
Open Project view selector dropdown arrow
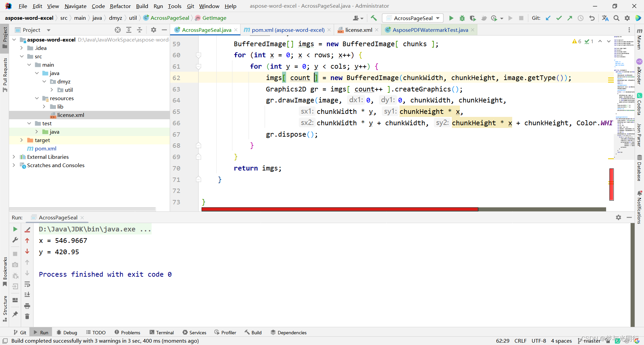pyautogui.click(x=49, y=30)
